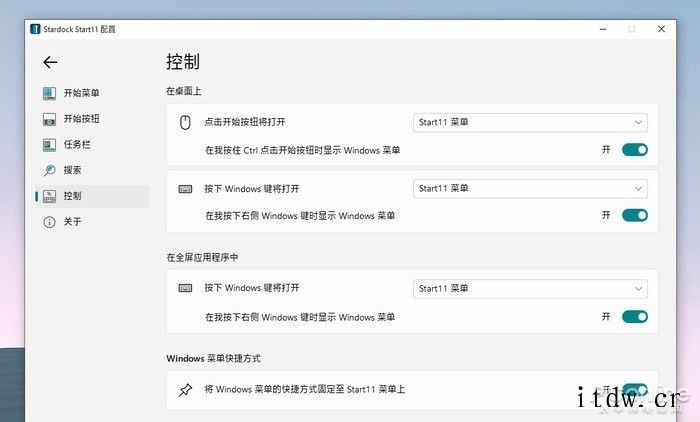
Task: Expand desktop 按下 Windows 键将打开 dropdown
Action: [x=530, y=188]
